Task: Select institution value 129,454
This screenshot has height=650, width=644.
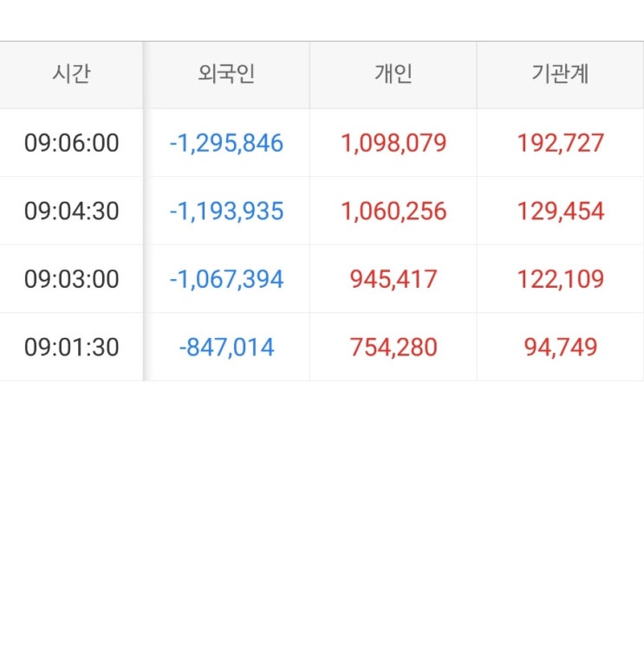Action: (560, 211)
